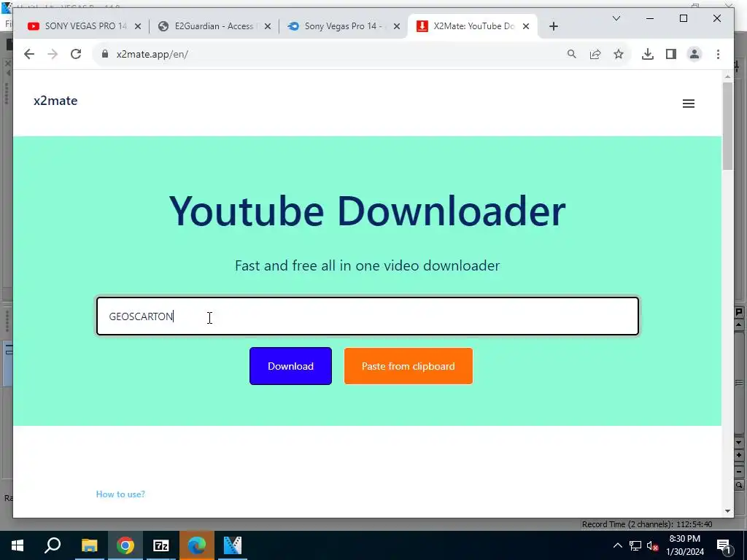
Task: Open the How to use? link
Action: tap(120, 494)
